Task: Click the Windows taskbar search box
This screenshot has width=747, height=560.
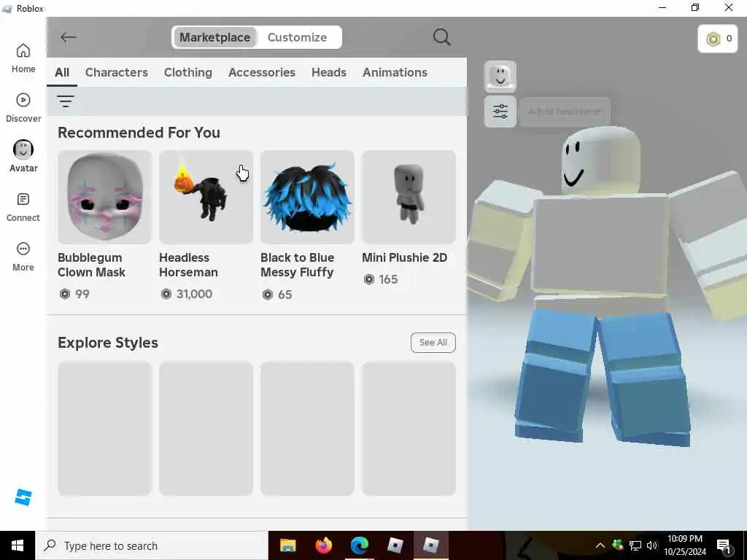Action: click(x=152, y=545)
